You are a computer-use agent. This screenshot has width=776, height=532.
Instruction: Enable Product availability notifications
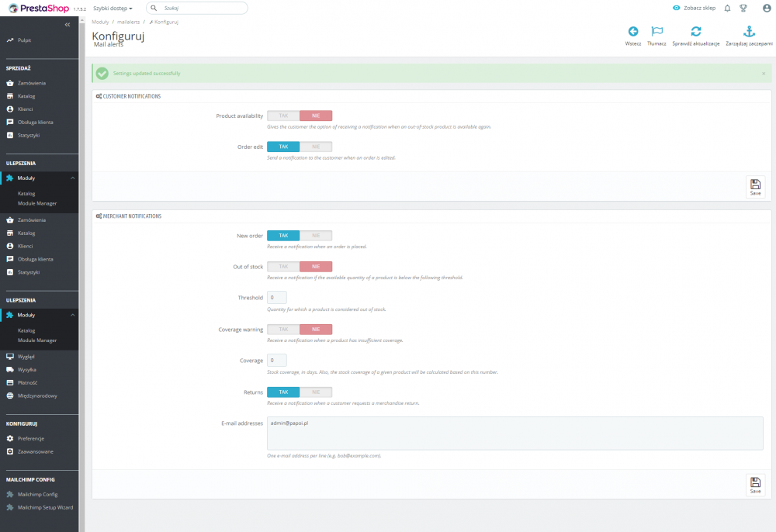point(282,114)
